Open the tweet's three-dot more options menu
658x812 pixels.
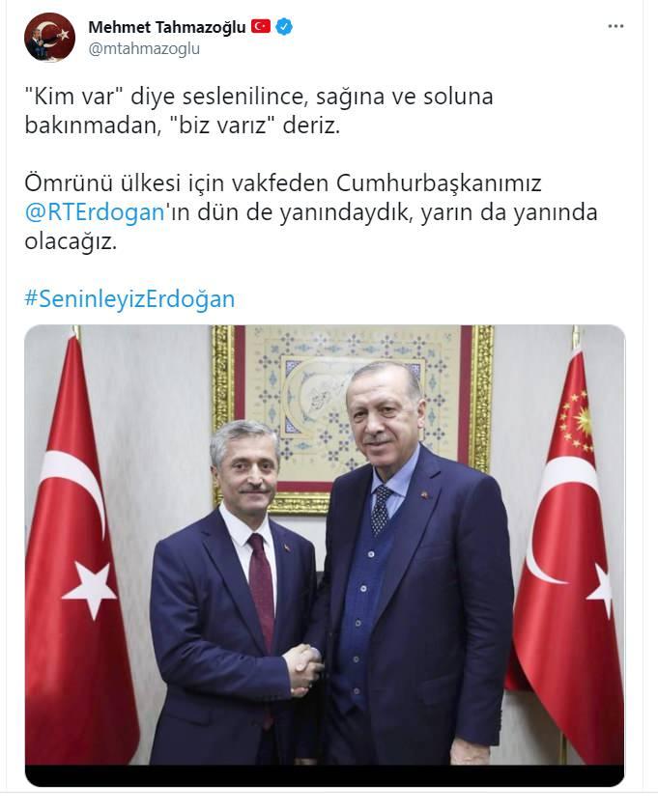615,26
